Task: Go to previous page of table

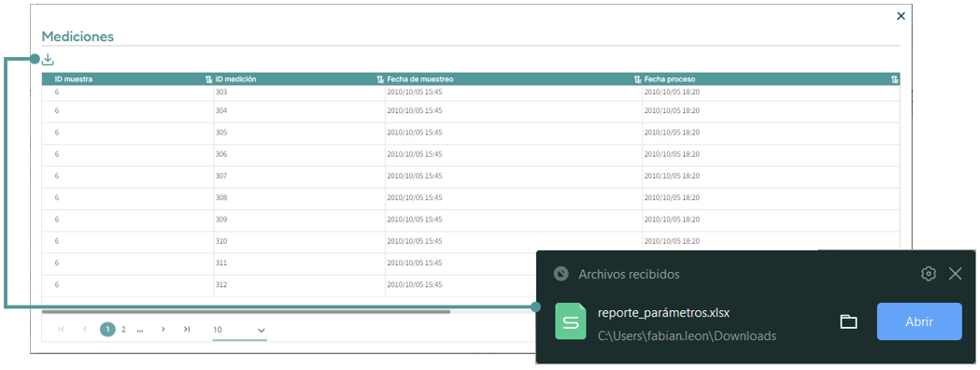Action: click(x=84, y=330)
